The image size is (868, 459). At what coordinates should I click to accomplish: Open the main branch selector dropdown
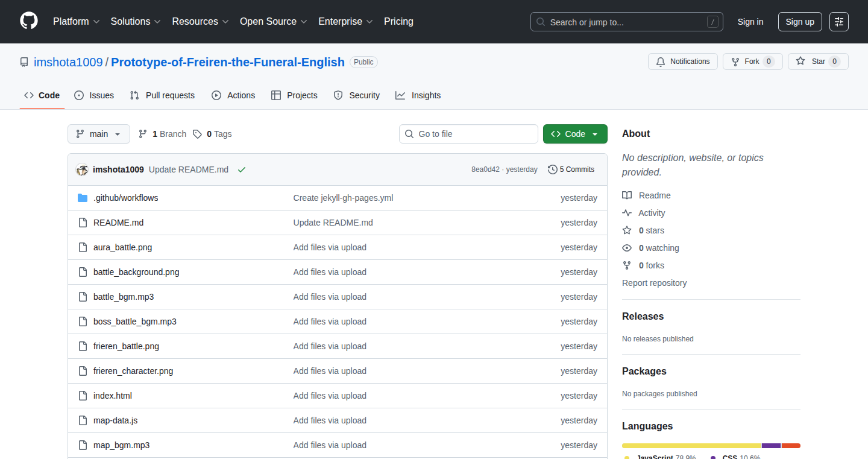click(99, 134)
